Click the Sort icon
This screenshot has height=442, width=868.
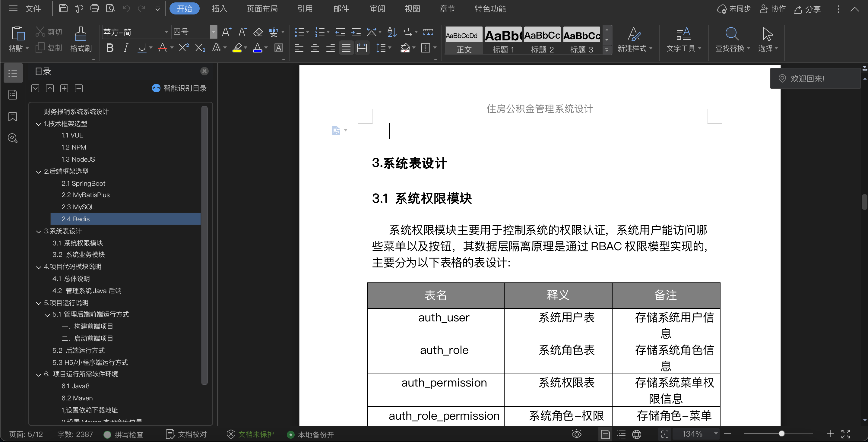coord(391,32)
